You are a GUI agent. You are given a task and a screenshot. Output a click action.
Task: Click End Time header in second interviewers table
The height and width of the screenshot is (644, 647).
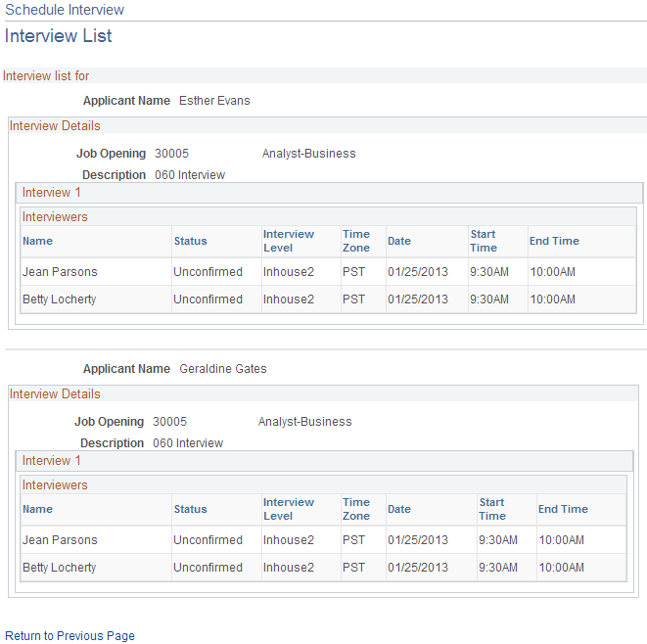(563, 509)
